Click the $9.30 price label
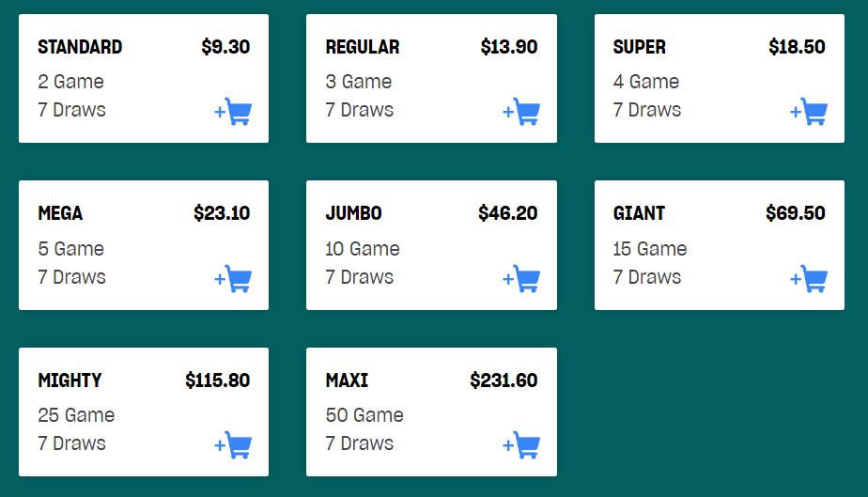This screenshot has width=868, height=497. coord(225,47)
